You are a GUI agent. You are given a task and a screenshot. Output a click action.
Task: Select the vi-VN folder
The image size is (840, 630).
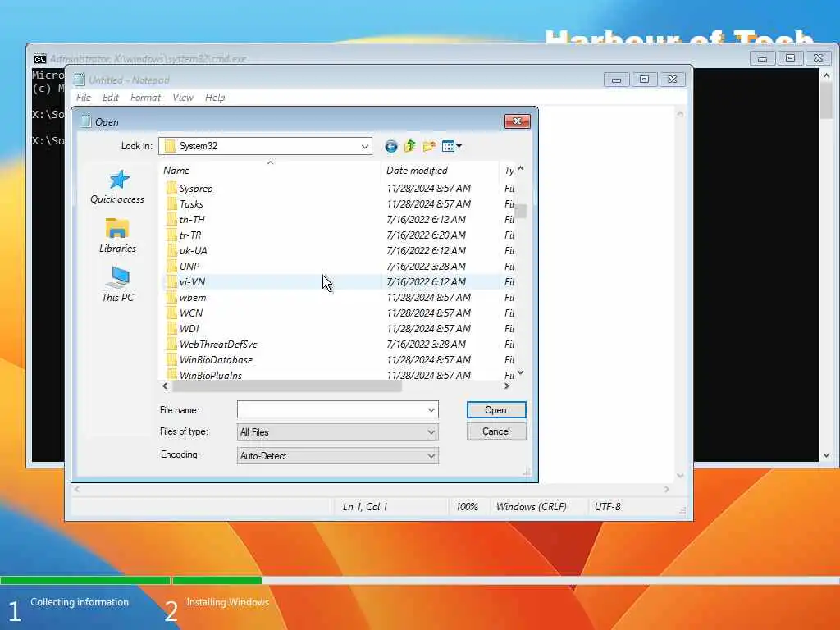point(192,282)
